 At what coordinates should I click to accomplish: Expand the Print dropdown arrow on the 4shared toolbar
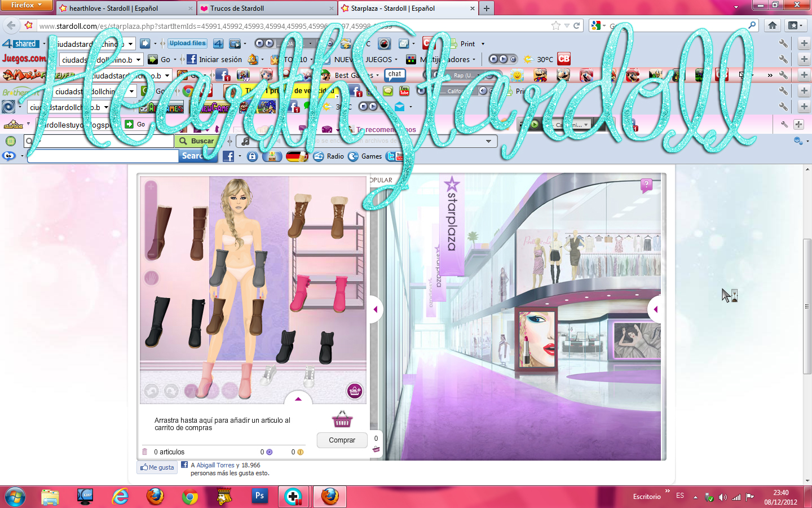tap(483, 44)
